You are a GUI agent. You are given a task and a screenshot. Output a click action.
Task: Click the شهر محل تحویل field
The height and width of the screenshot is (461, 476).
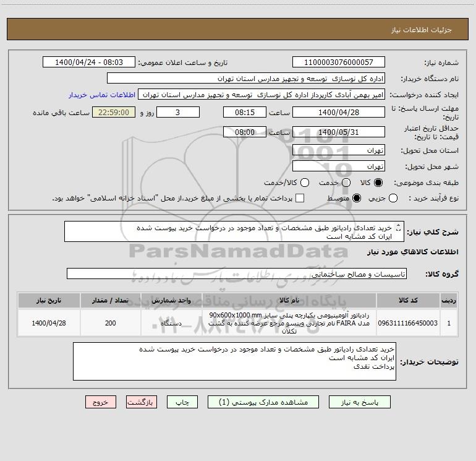click(x=339, y=166)
